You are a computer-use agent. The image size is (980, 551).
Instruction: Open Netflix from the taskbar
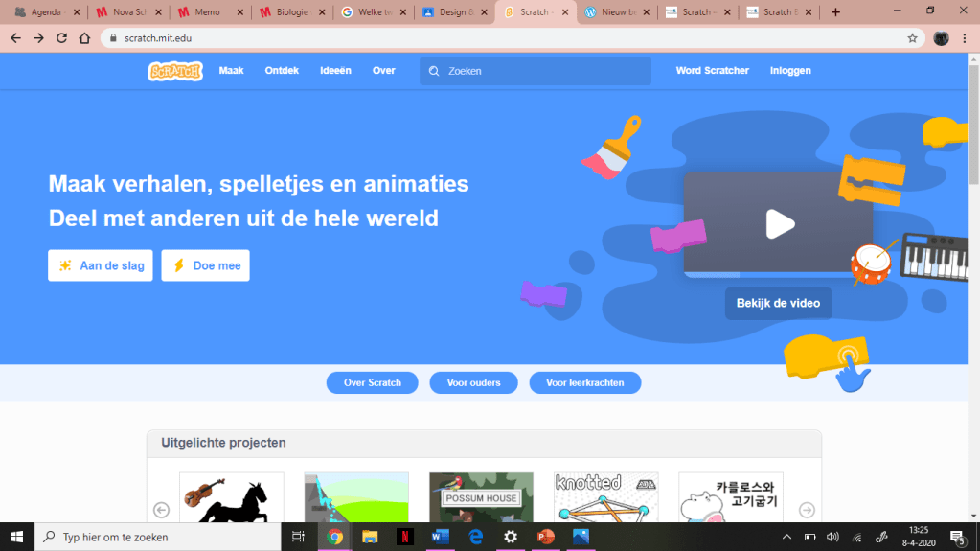pyautogui.click(x=405, y=537)
